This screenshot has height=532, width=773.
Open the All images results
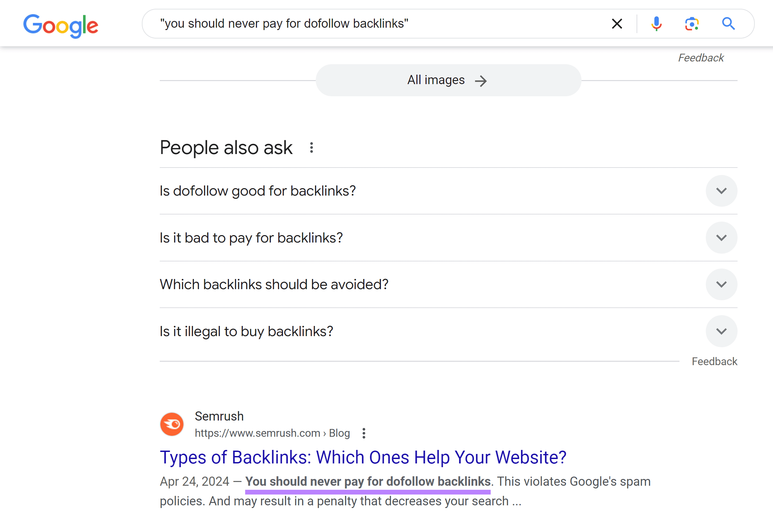(447, 80)
